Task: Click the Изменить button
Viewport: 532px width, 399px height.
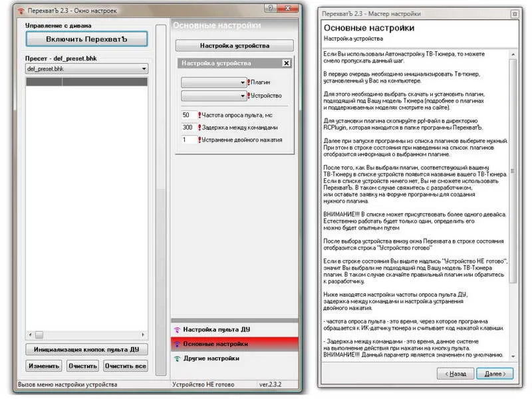Action: pos(44,366)
